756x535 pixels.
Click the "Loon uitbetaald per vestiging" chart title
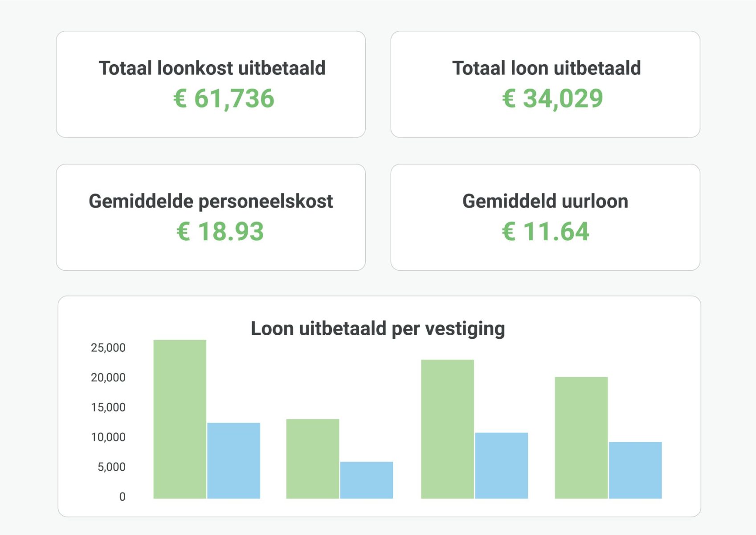(378, 329)
